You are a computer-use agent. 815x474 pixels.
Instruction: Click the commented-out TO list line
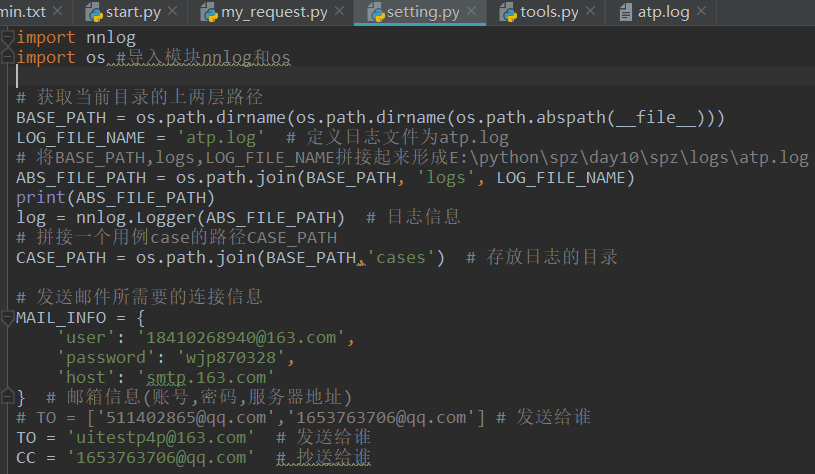pos(304,417)
